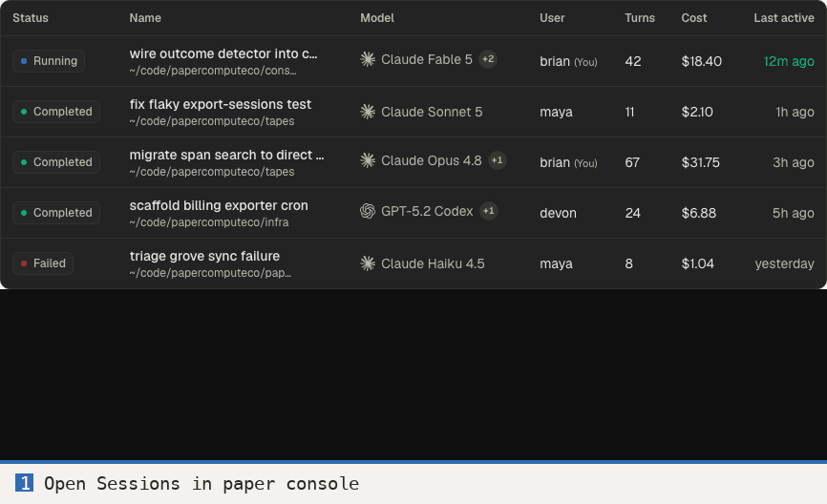Click model name 'Claude Haiku 4.5'
827x504 pixels.
pyautogui.click(x=433, y=263)
